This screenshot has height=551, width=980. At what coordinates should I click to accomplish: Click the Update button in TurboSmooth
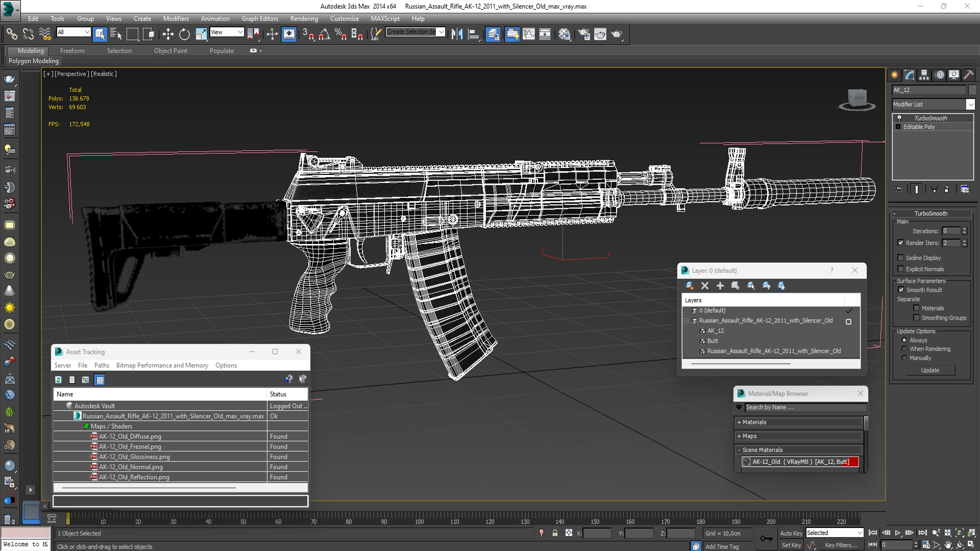930,370
